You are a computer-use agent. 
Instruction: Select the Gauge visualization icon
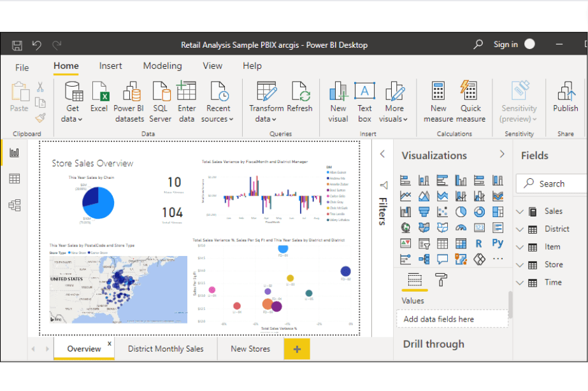[460, 228]
